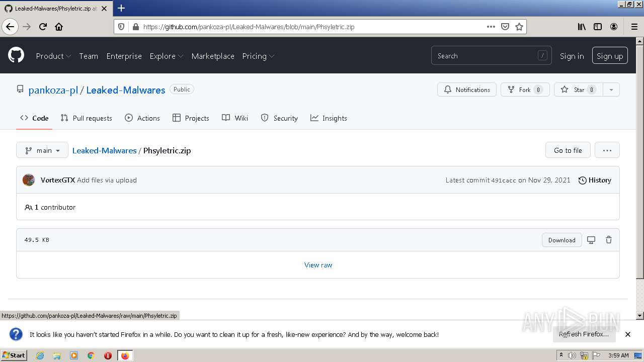This screenshot has height=362, width=644.
Task: Open the Firefox home page icon
Action: pos(59,27)
